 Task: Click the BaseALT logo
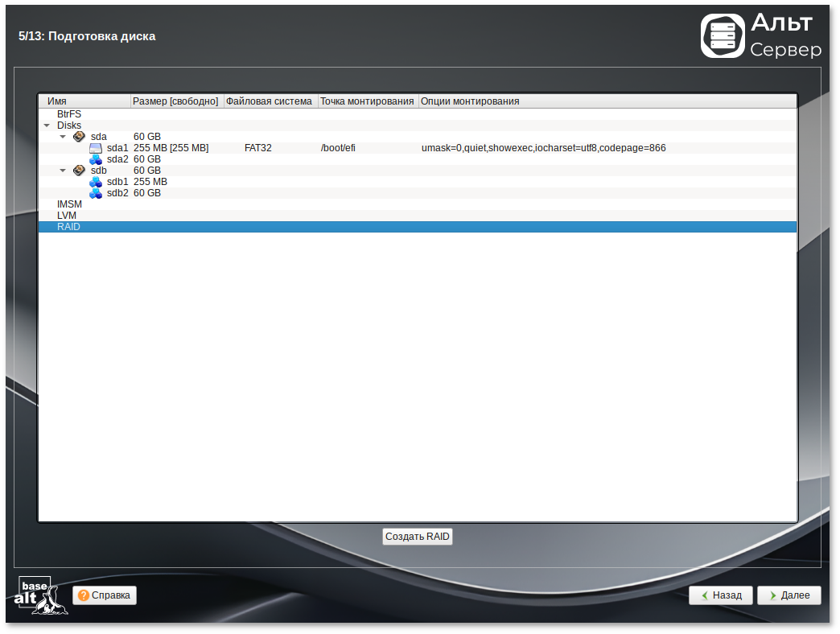[40, 595]
